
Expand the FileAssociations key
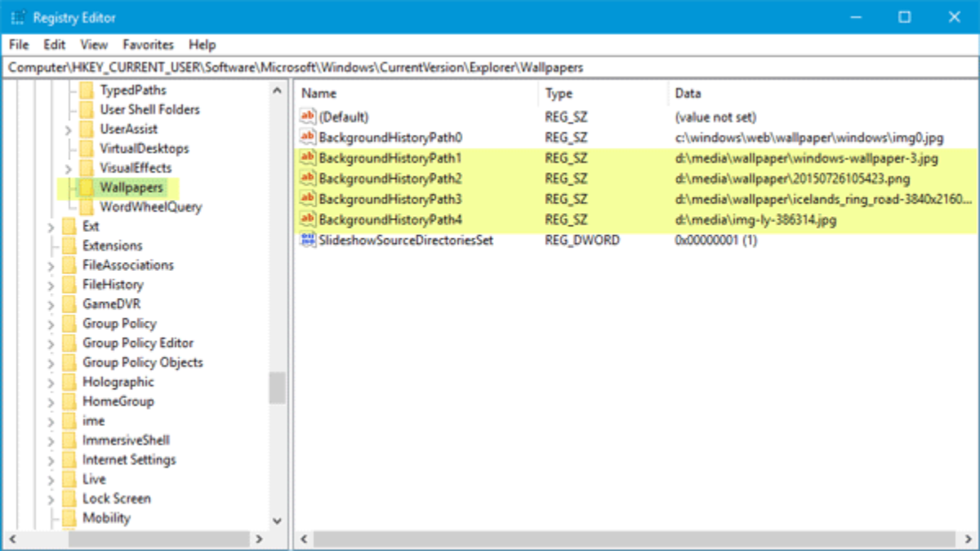(x=51, y=265)
